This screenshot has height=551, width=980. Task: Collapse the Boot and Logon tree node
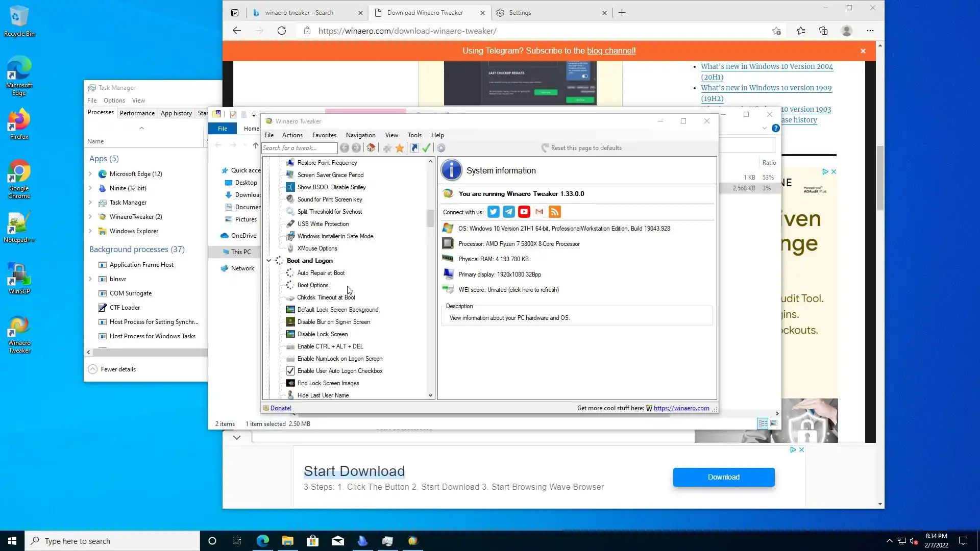click(x=268, y=261)
